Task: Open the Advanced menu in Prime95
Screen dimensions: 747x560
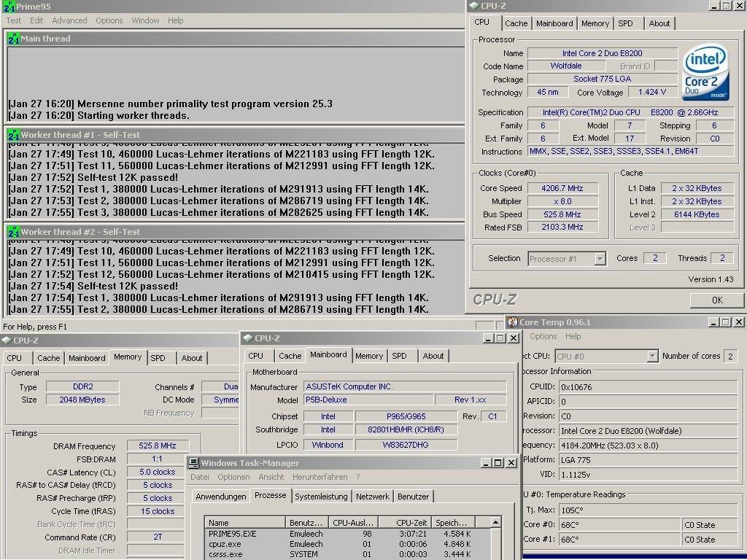Action: pos(69,20)
